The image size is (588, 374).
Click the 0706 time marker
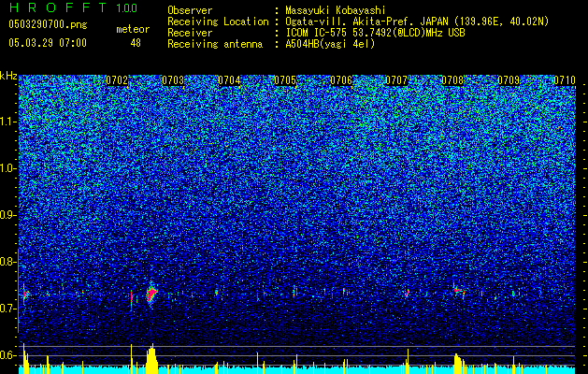pos(341,80)
